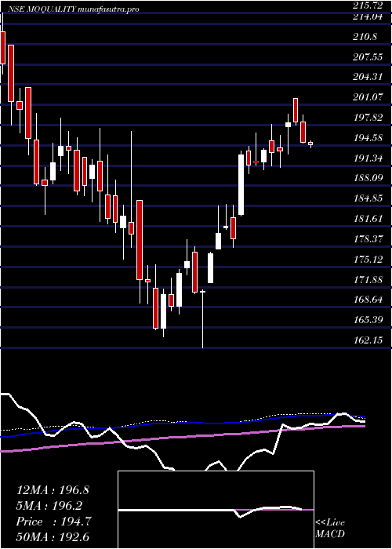Select the 191.34 price label
The width and height of the screenshot is (392, 549).
(366, 158)
